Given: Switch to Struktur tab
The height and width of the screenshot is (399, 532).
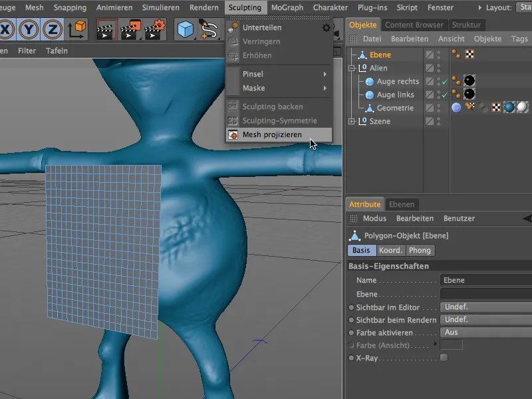Looking at the screenshot, I should tap(466, 25).
